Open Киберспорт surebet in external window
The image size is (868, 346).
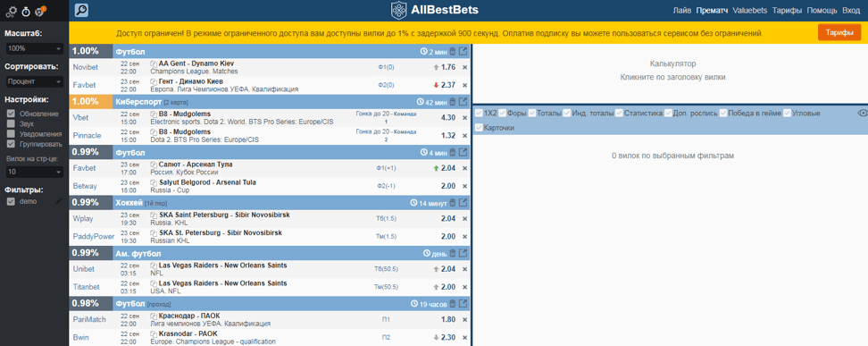coord(463,102)
